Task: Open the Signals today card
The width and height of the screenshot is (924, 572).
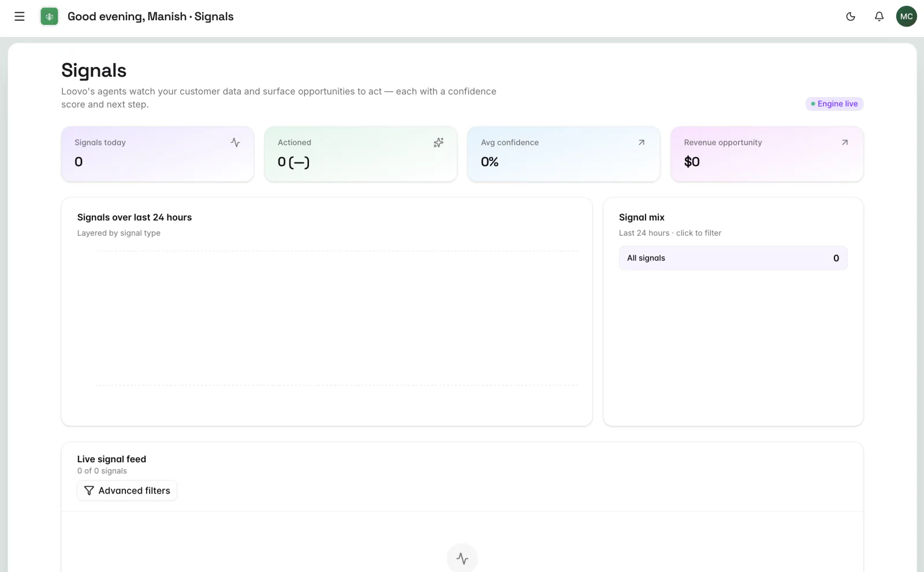Action: tap(158, 154)
